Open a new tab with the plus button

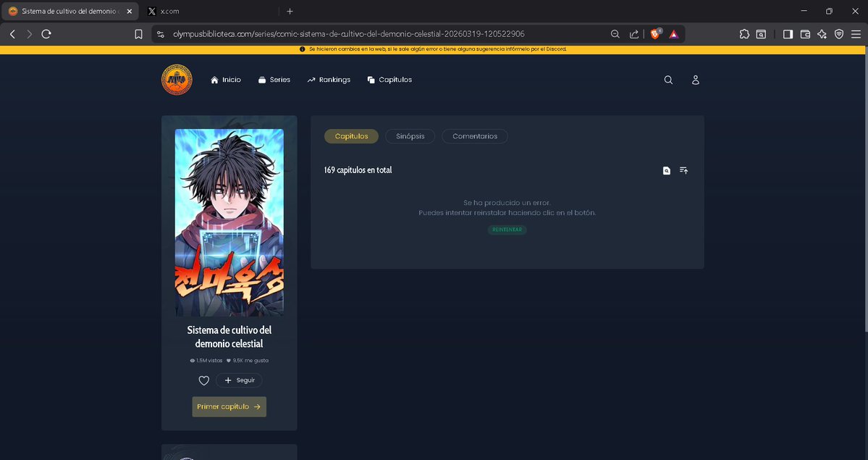pyautogui.click(x=290, y=11)
